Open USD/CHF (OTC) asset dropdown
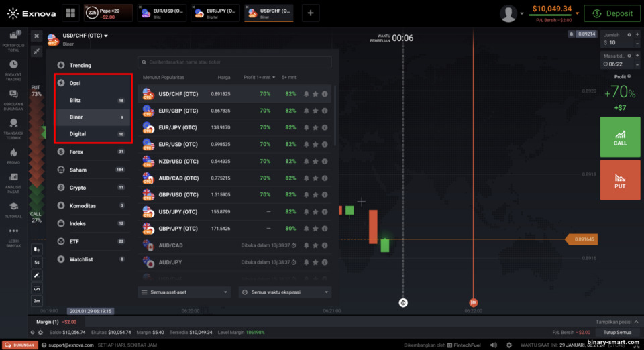 click(85, 36)
